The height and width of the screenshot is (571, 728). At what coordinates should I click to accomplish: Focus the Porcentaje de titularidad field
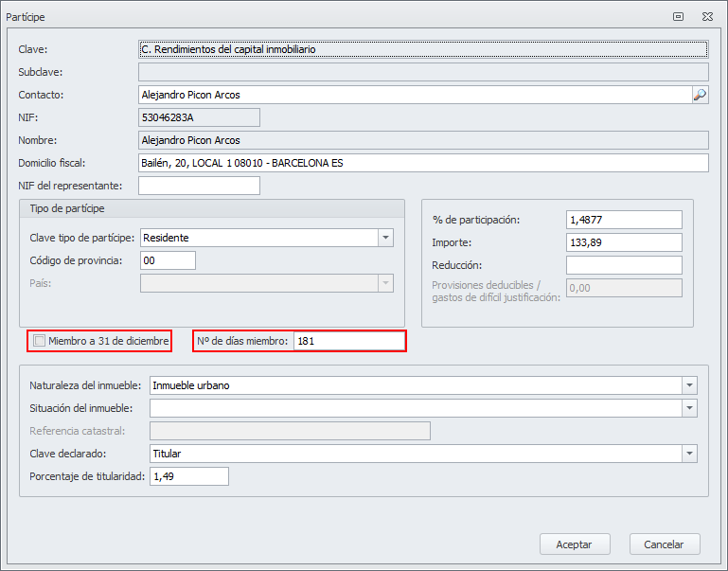tap(188, 476)
